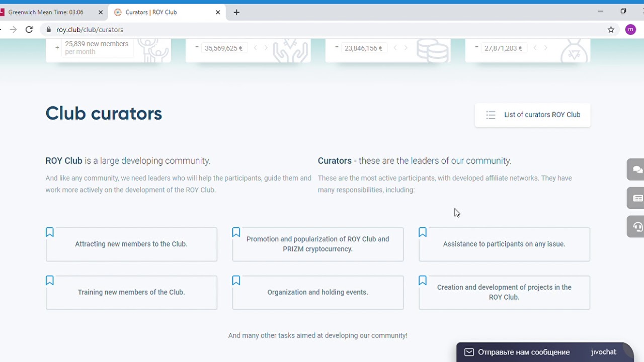This screenshot has width=644, height=362.
Task: Click bookmark icon on Promotion and popularization card
Action: coord(236,232)
